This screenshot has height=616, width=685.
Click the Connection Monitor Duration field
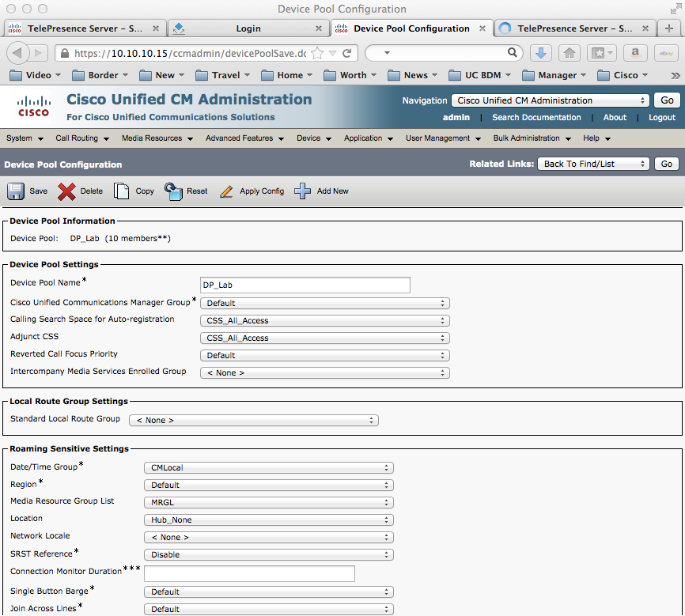point(249,573)
